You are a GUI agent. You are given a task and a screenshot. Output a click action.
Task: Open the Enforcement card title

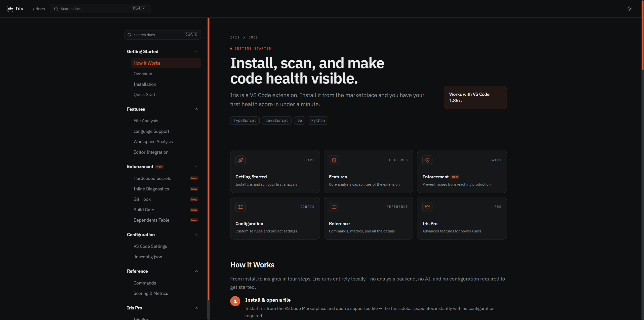435,177
